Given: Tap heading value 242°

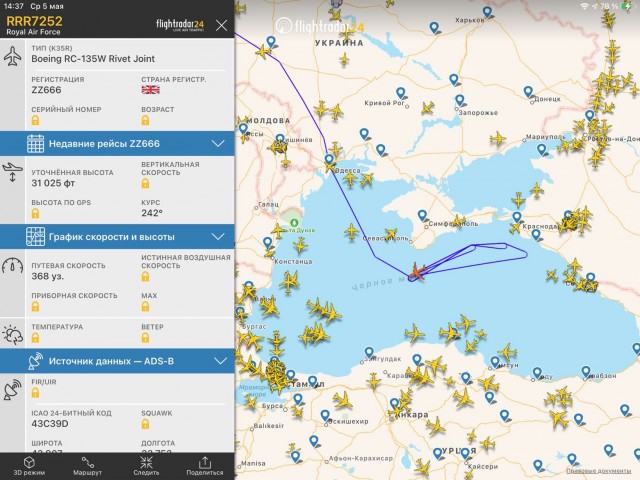Looking at the screenshot, I should (152, 213).
